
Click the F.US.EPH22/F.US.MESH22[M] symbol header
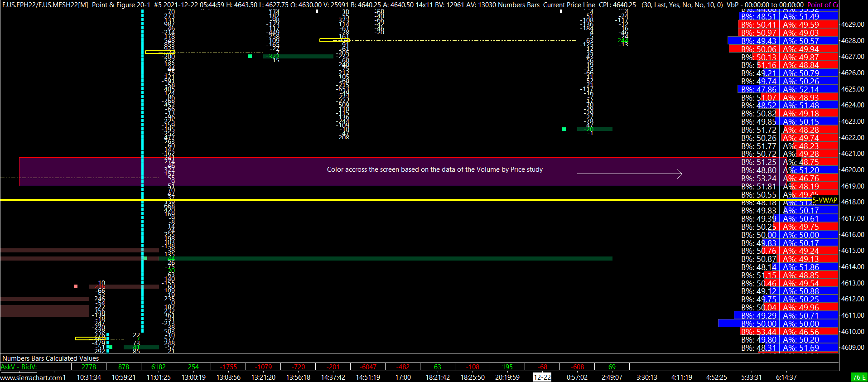pos(45,5)
